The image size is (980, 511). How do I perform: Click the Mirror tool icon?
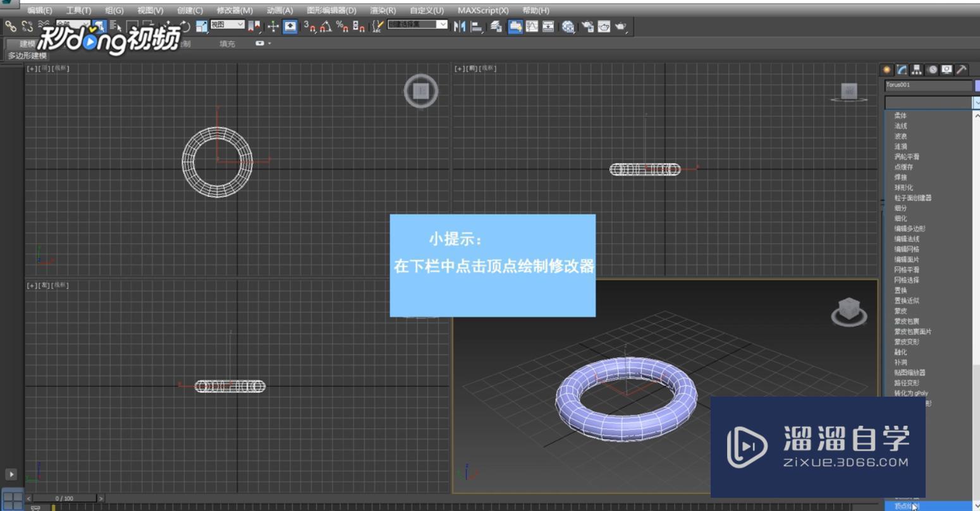click(x=460, y=27)
